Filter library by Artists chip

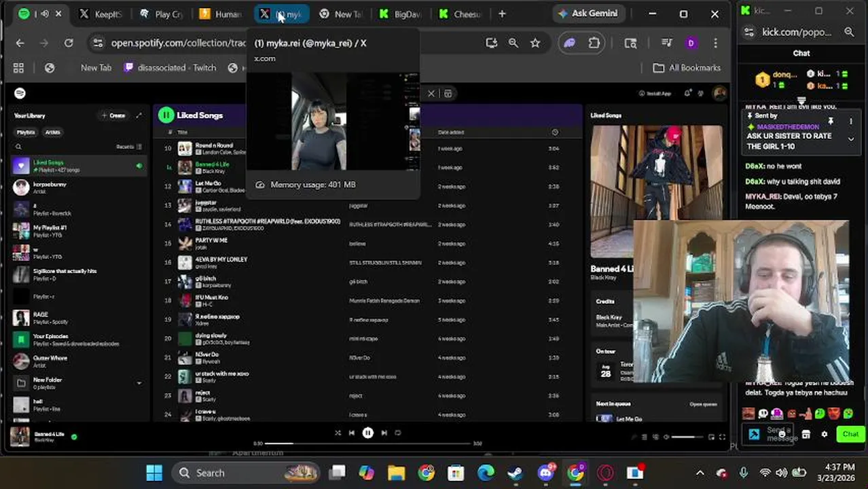click(52, 132)
